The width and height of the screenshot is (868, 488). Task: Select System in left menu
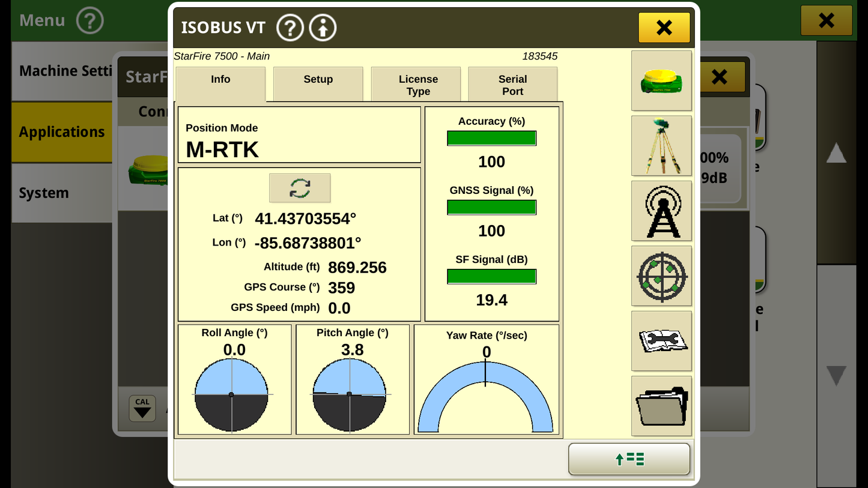coord(62,193)
